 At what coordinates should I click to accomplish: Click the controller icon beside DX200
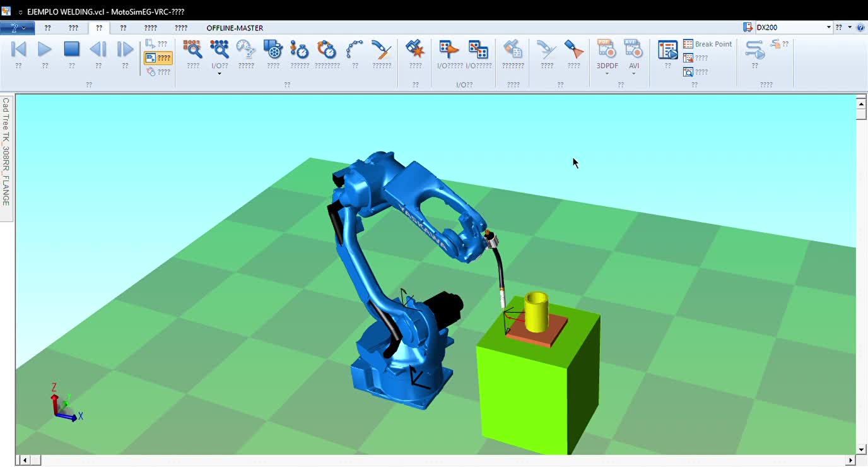pos(748,28)
